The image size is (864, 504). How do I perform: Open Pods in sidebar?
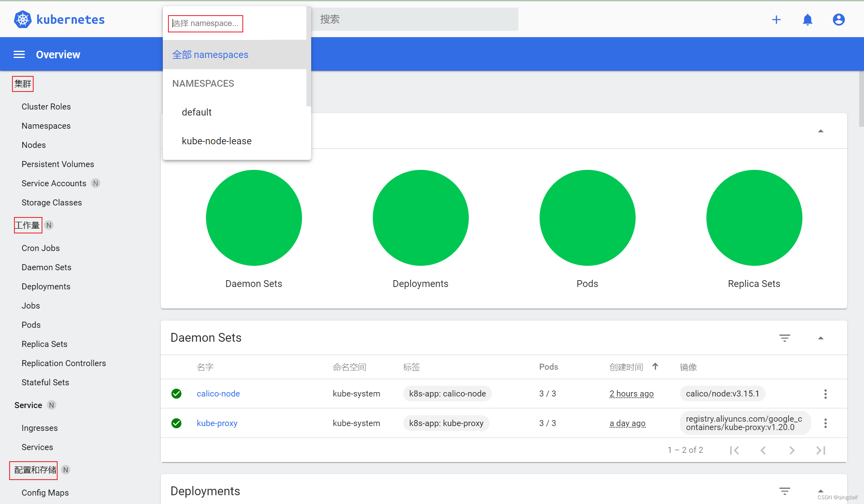pos(31,325)
